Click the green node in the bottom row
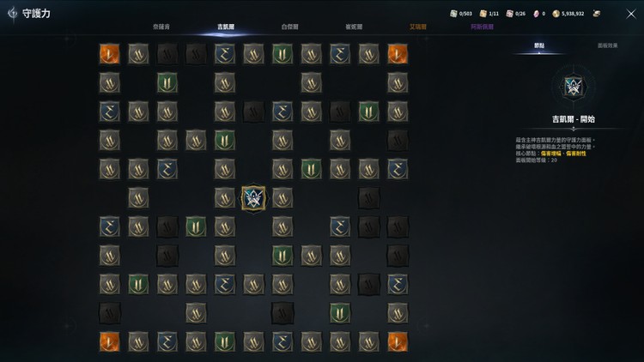 (x=225, y=342)
